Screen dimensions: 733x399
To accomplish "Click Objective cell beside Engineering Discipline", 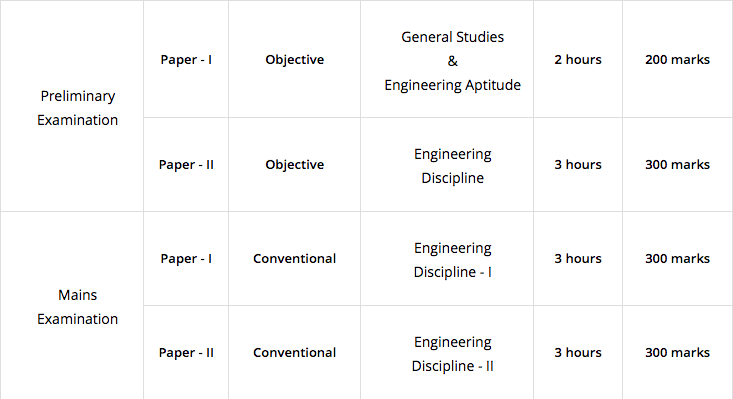I will (x=295, y=165).
